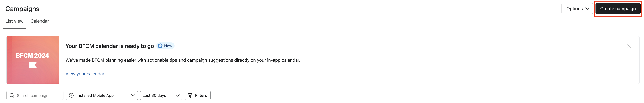
Task: Click the white flag icon in banner
Action: click(x=33, y=65)
